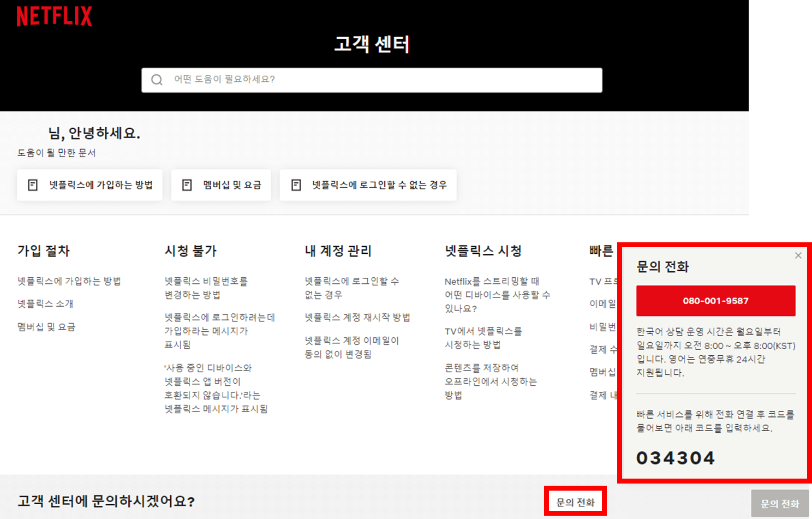
Task: Click the '고객 센터' page title
Action: (372, 44)
